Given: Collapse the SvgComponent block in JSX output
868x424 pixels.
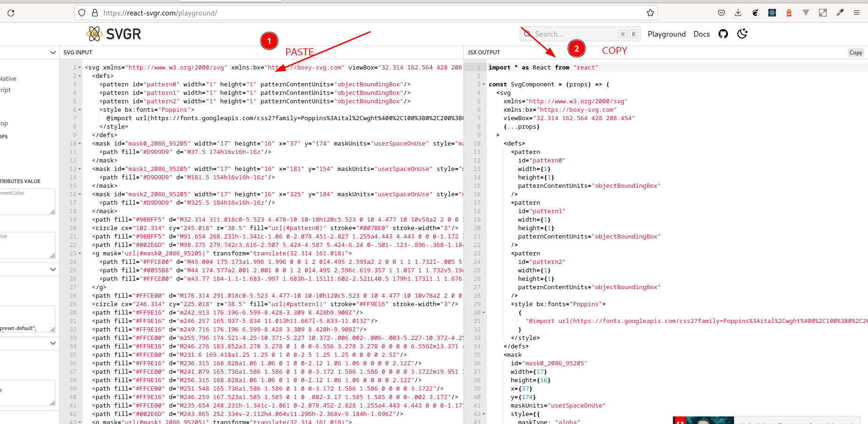Looking at the screenshot, I should tap(484, 84).
